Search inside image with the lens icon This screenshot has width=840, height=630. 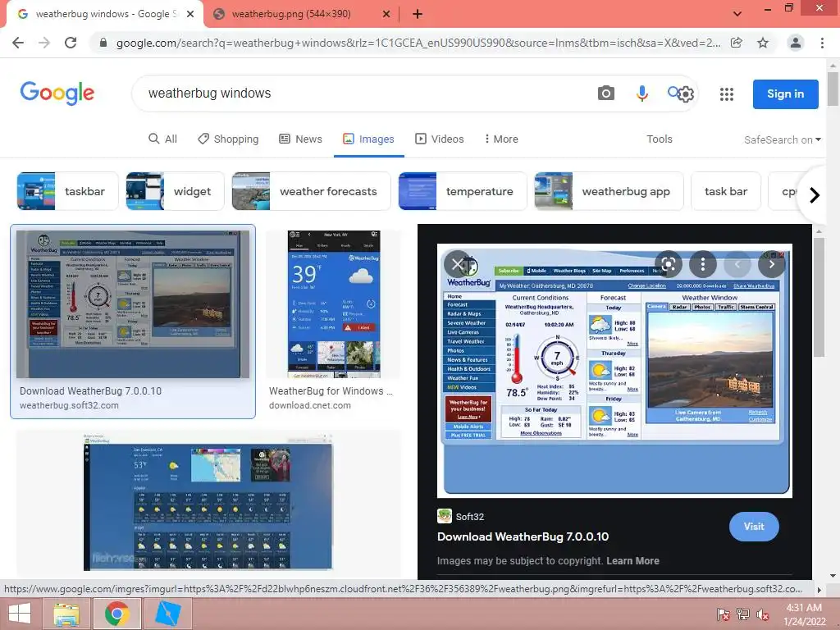click(x=668, y=263)
